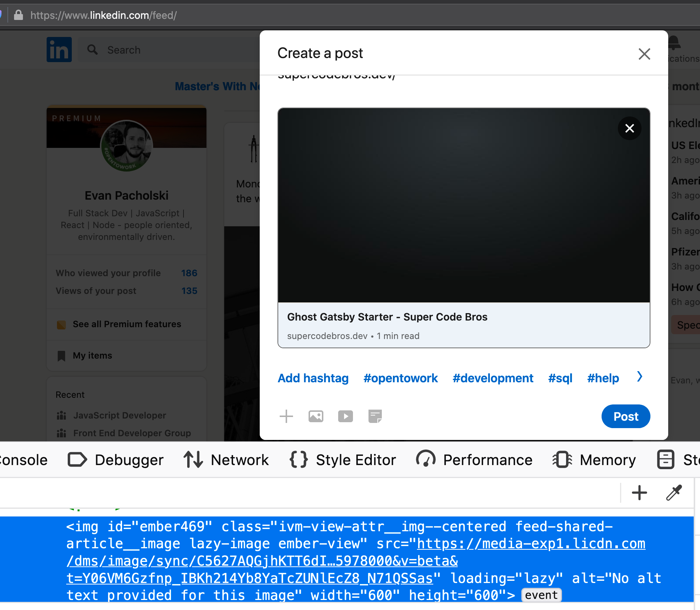Switch to the Console devtools tab

23,460
